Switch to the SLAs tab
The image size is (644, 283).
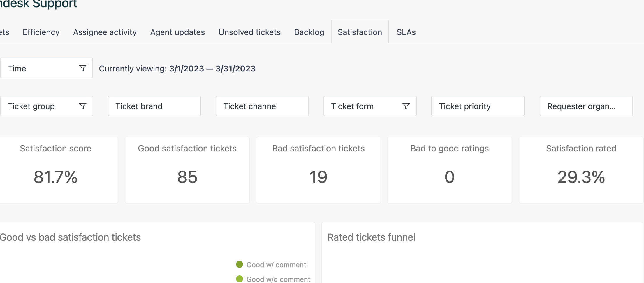coord(406,32)
